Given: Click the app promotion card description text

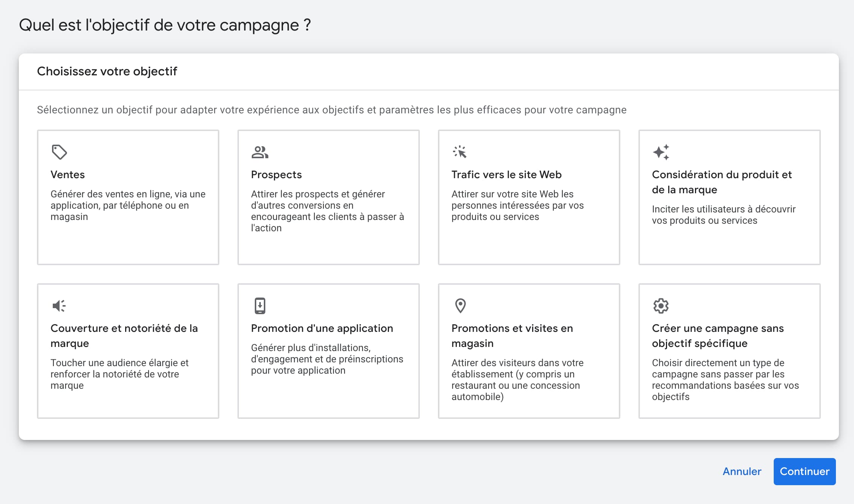Looking at the screenshot, I should (x=327, y=359).
